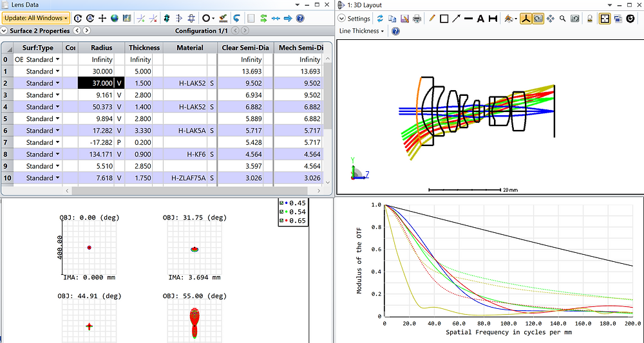Expand the Surface 2 Properties panel
The width and height of the screenshot is (644, 343).
click(4, 31)
